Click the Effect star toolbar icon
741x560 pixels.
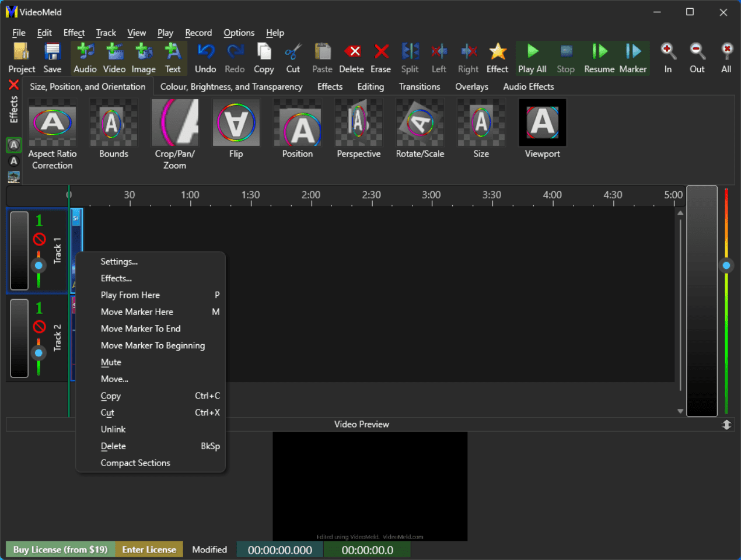tap(497, 58)
